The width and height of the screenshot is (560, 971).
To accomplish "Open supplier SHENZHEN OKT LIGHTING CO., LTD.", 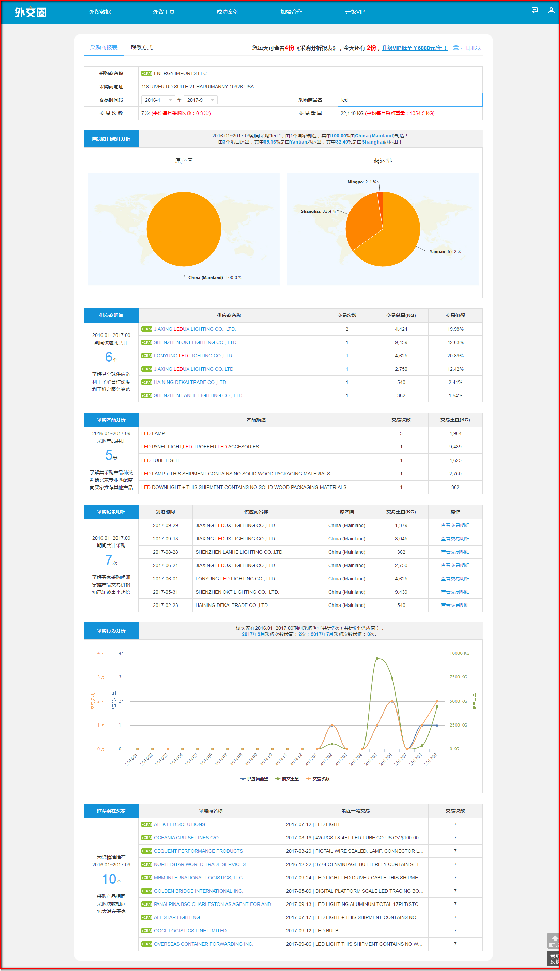I will (196, 342).
